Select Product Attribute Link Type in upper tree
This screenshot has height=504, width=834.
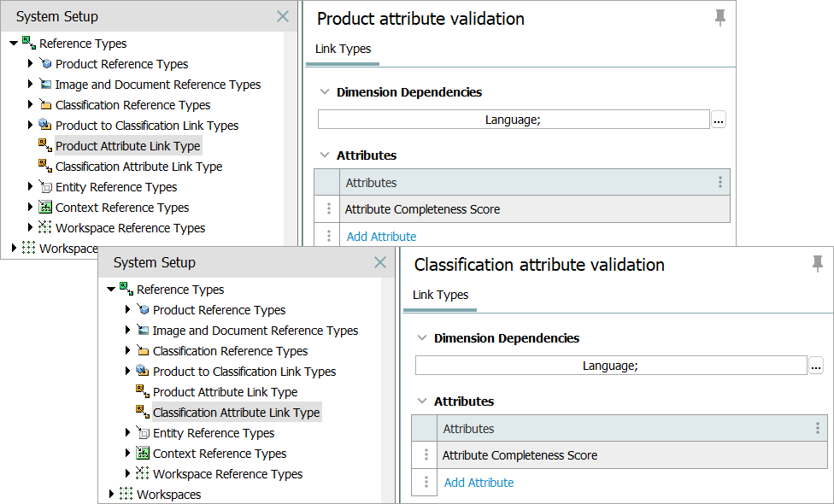[x=128, y=146]
